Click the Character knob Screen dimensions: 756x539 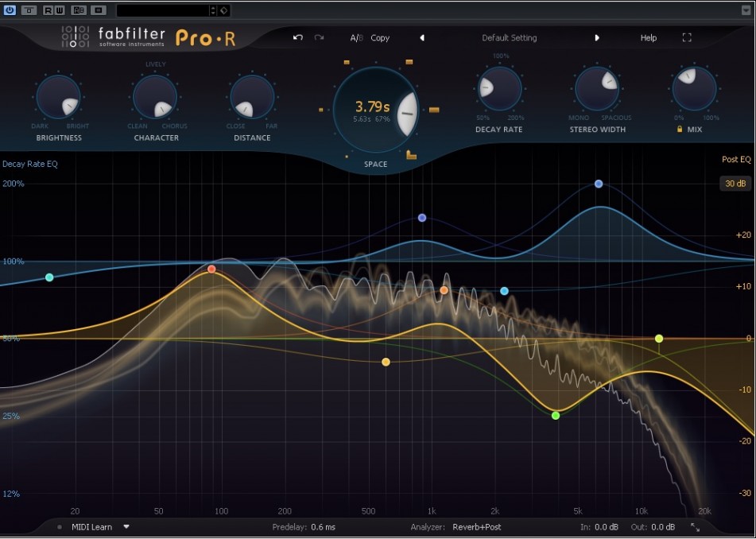(155, 98)
